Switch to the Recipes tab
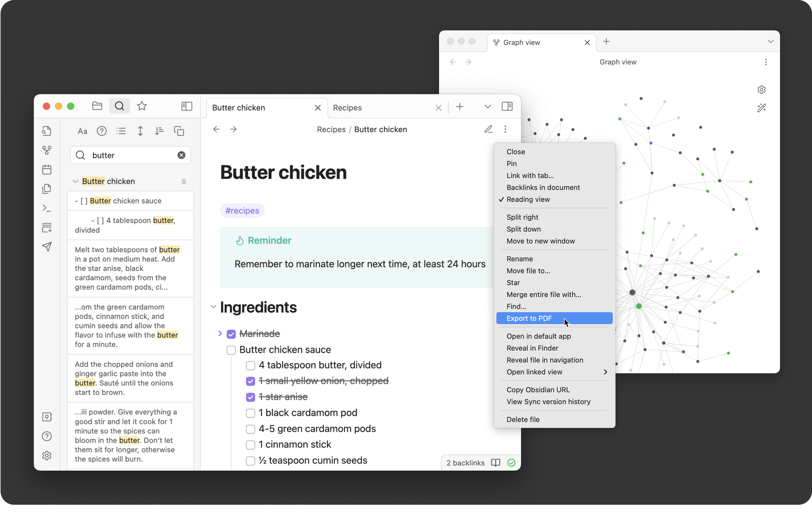The image size is (812, 514). click(x=348, y=108)
